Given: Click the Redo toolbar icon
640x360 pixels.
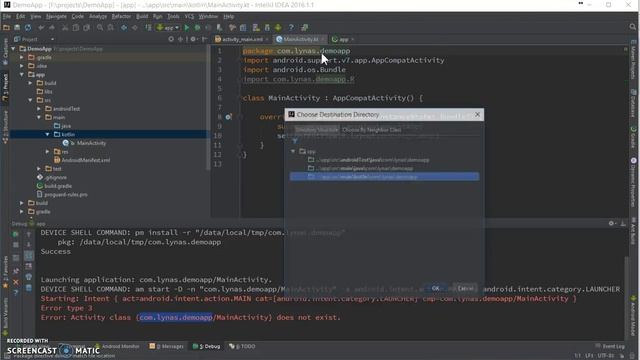Looking at the screenshot, I should [51, 27].
